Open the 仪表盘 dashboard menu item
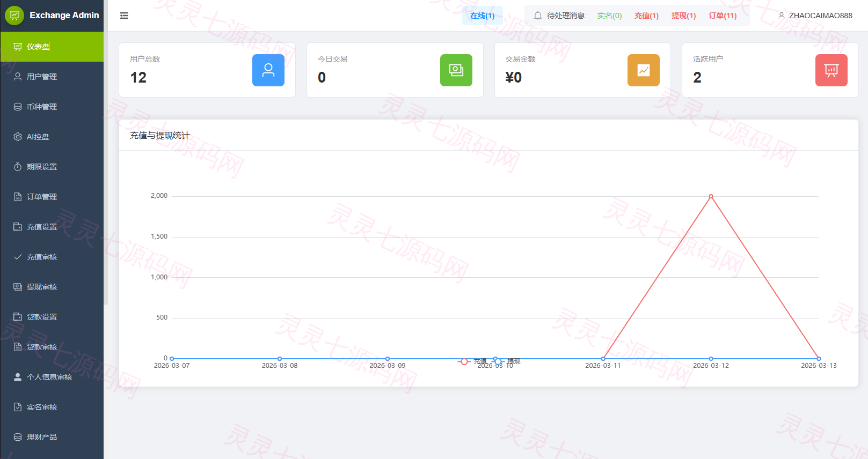This screenshot has width=868, height=459. [x=52, y=47]
